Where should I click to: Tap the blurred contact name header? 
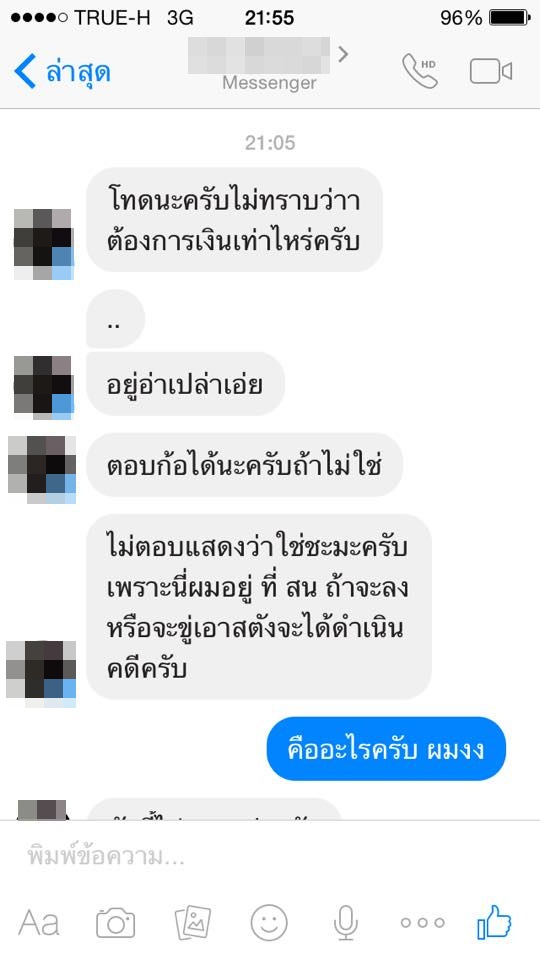(258, 56)
